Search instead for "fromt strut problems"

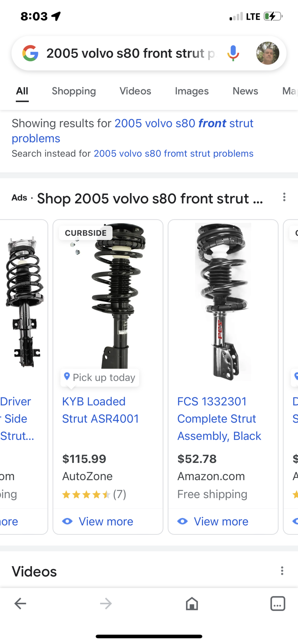pyautogui.click(x=173, y=153)
